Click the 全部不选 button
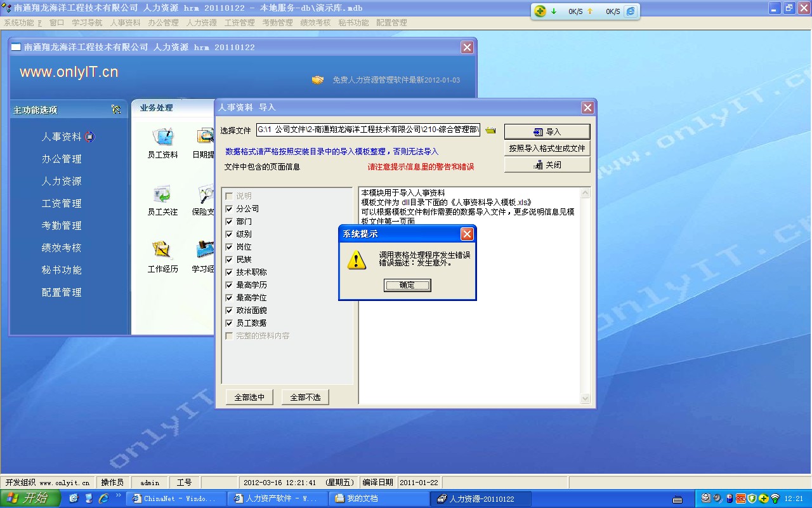Screen dimensions: 812x508 click(305, 397)
